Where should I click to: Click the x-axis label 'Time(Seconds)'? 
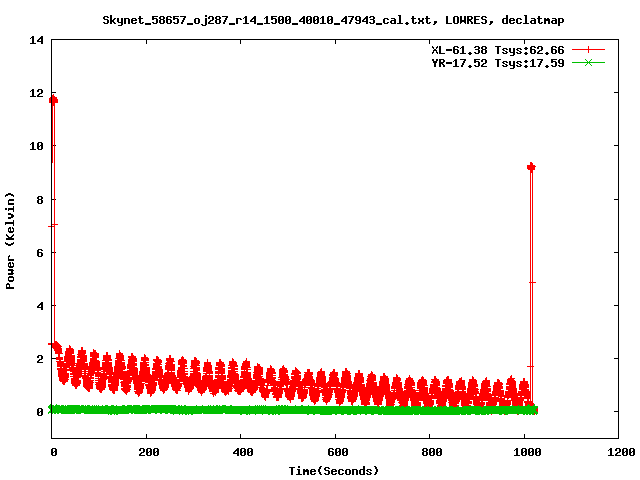(x=333, y=471)
